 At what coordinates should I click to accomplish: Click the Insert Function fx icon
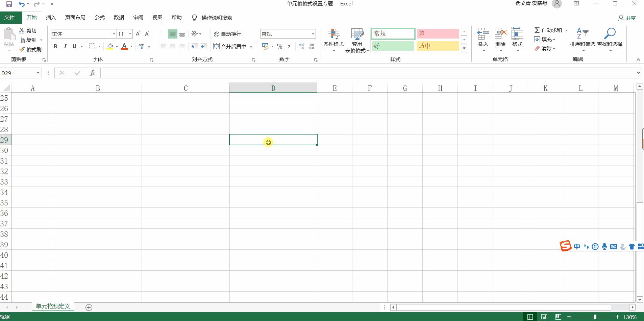tap(92, 73)
